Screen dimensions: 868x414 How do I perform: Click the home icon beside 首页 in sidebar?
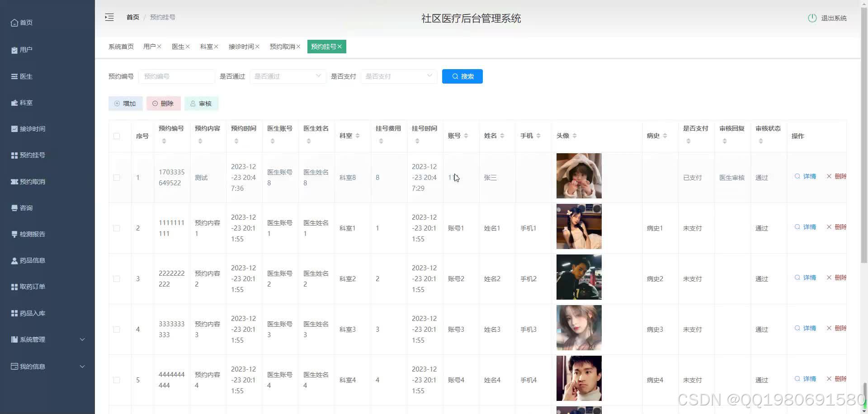14,23
